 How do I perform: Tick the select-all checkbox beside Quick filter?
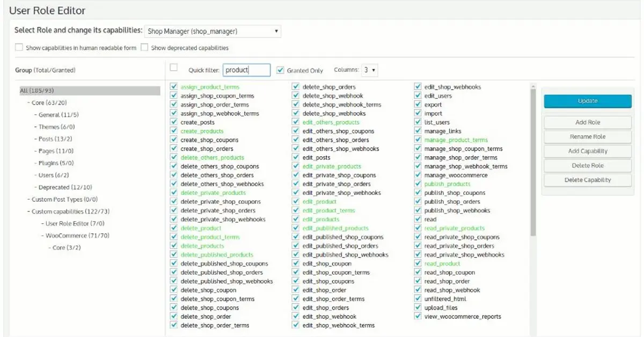pyautogui.click(x=173, y=68)
